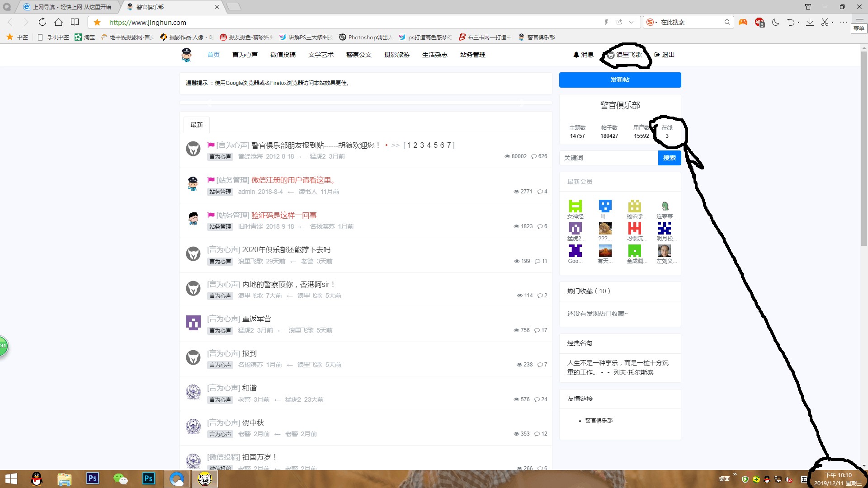Open thread 2020年俱乐部还能撑下去吗
This screenshot has height=488, width=868.
tap(286, 249)
